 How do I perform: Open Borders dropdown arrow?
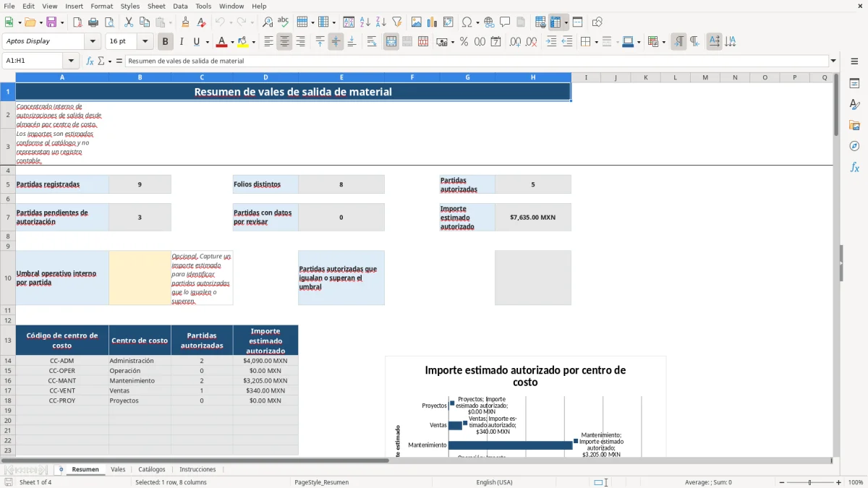click(595, 42)
